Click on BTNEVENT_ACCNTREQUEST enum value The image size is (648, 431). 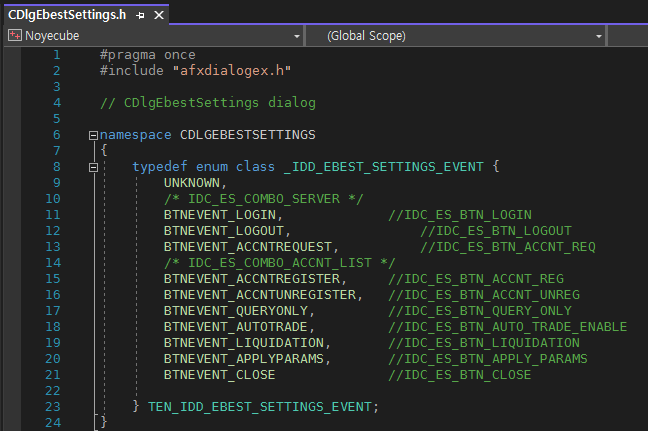pos(248,247)
